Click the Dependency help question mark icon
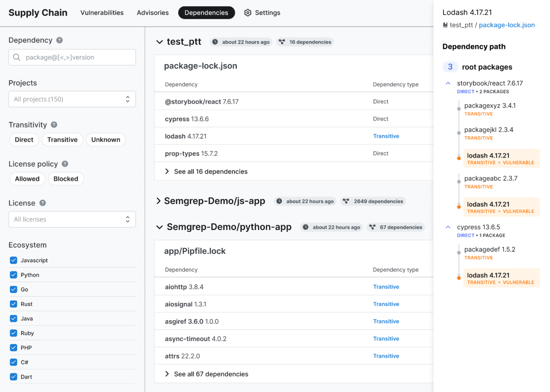The height and width of the screenshot is (392, 550). (x=59, y=40)
